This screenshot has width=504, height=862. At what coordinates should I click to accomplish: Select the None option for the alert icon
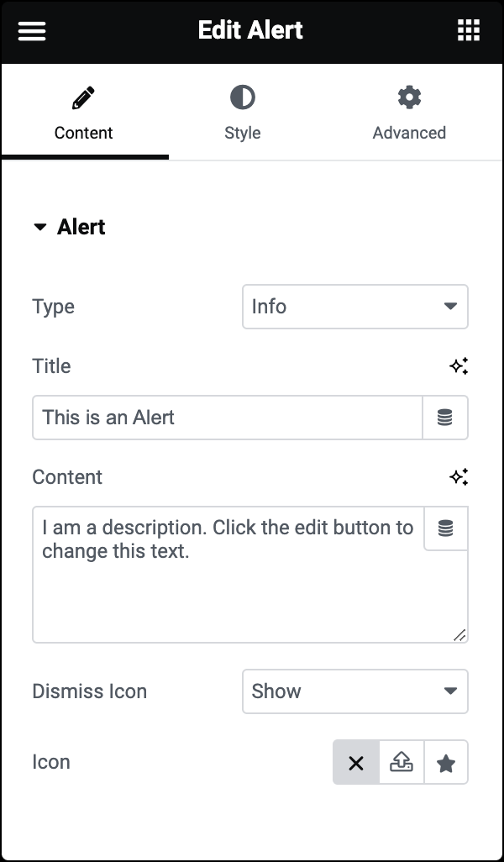(356, 762)
